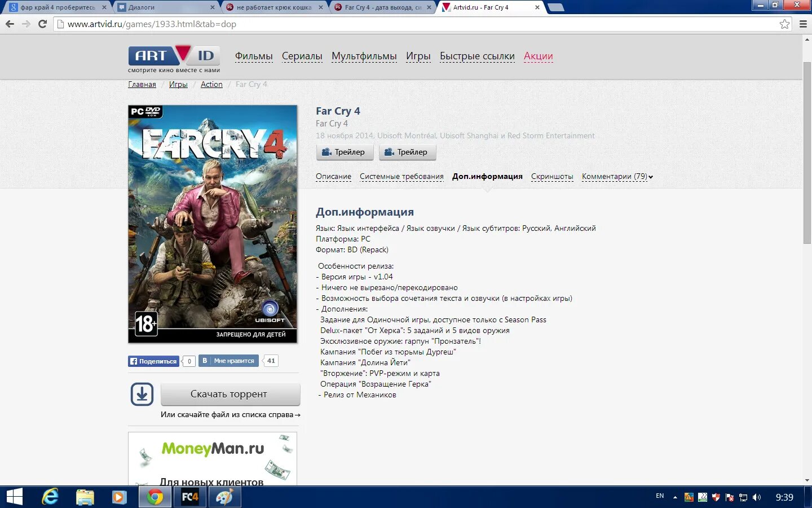Close the Artvid.ru - Far Cry 4 tab

tap(537, 7)
